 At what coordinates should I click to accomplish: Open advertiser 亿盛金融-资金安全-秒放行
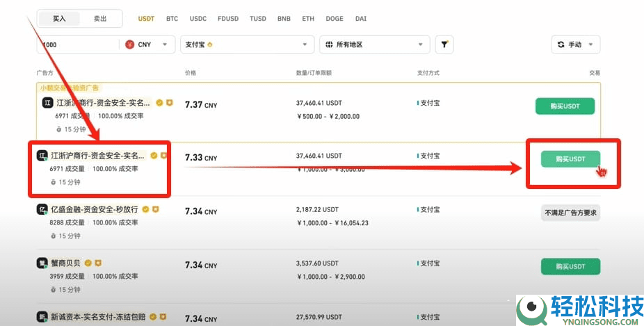pos(95,209)
